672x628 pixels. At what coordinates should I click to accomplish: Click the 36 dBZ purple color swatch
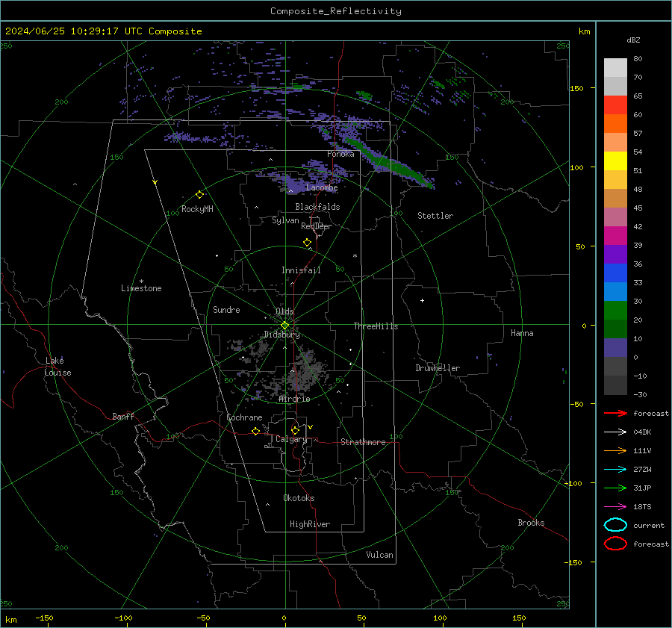(615, 254)
